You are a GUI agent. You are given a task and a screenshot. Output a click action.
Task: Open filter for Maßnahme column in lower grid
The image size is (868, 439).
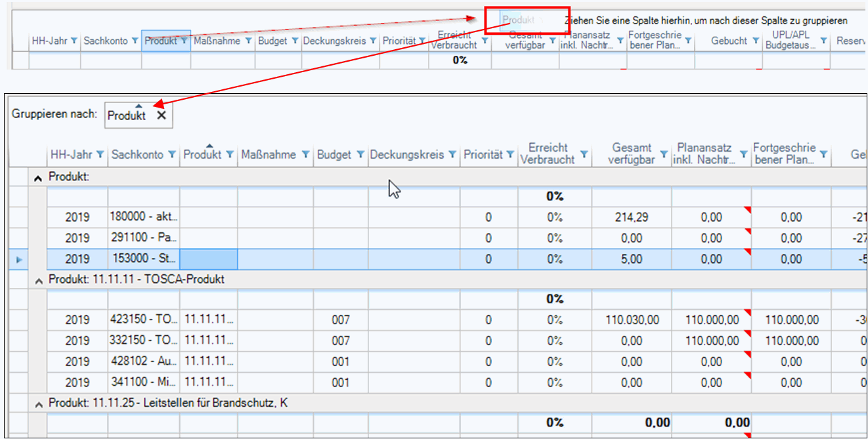point(305,155)
